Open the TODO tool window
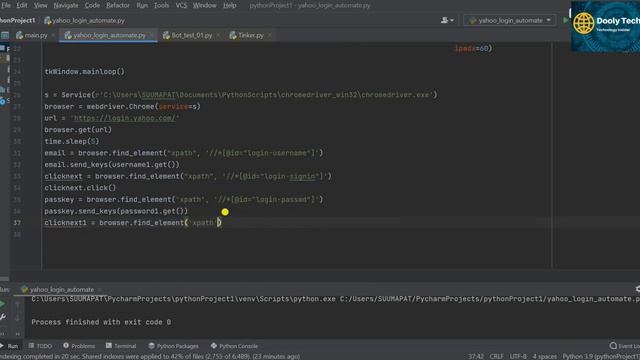 [40, 346]
